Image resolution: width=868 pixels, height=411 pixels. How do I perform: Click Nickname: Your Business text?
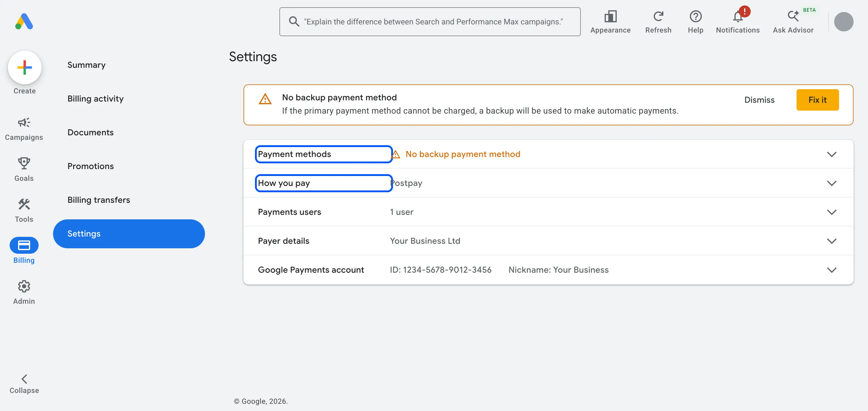pos(558,270)
